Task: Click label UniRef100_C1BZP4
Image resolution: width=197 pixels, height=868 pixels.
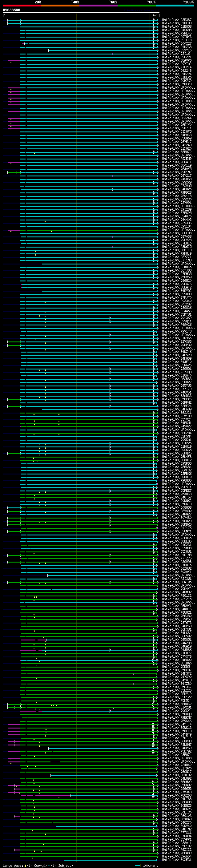Action: tap(176, 74)
